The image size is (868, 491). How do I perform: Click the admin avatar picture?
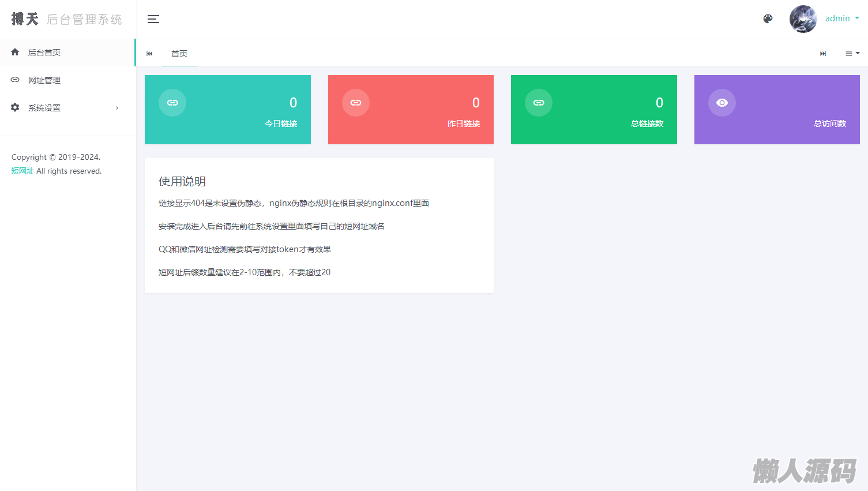pos(803,19)
